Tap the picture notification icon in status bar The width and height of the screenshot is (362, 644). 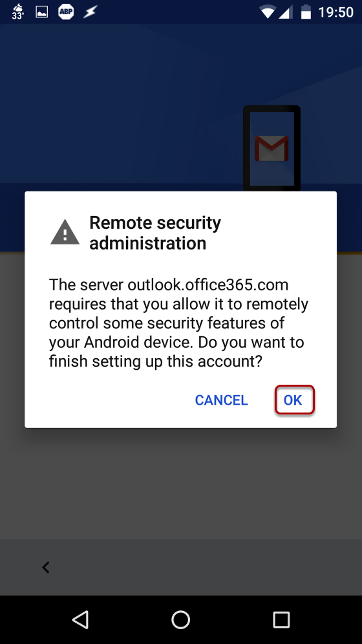click(x=42, y=12)
